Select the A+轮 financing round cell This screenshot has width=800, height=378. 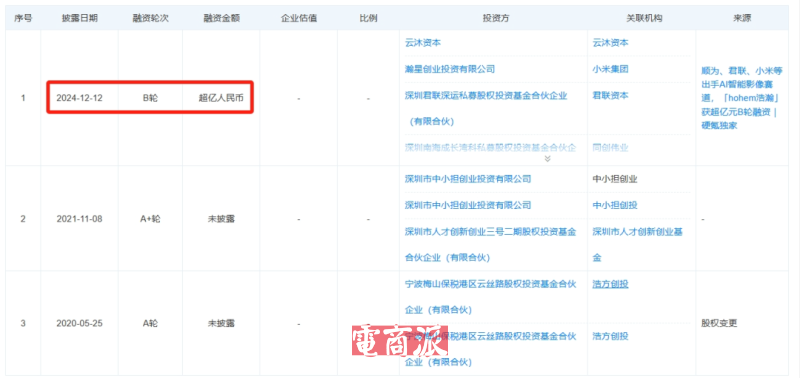tap(150, 219)
